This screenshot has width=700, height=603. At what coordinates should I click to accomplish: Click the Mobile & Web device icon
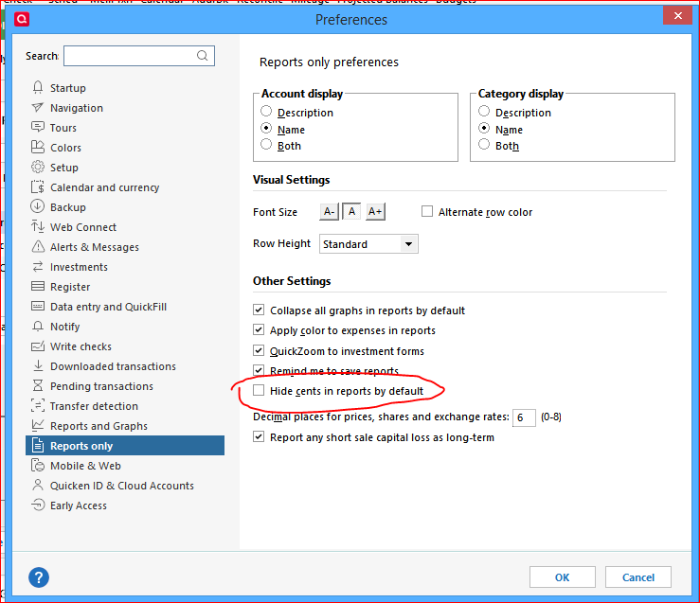(x=38, y=465)
